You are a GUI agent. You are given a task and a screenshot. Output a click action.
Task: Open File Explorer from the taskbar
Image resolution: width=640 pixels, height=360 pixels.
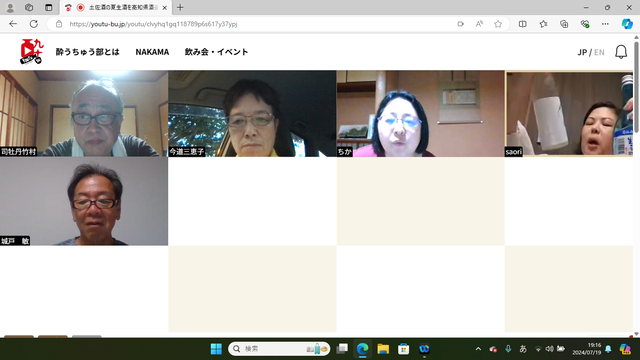[x=383, y=349]
